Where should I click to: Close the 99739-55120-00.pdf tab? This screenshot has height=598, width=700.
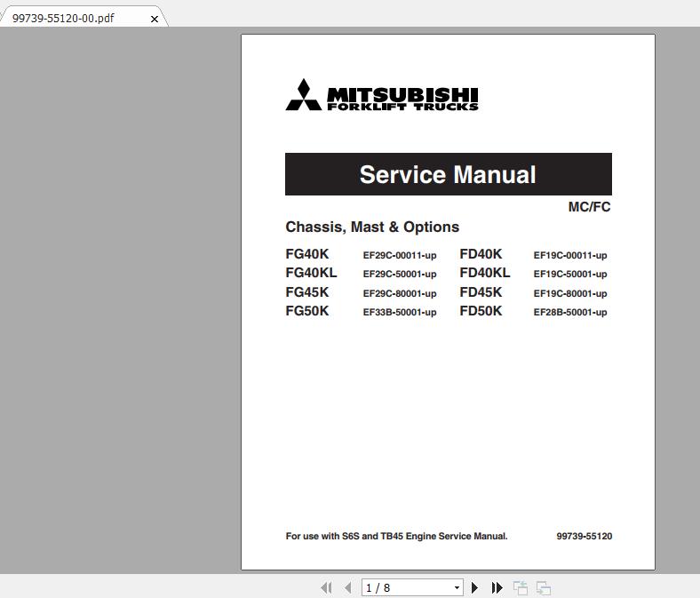click(x=155, y=20)
